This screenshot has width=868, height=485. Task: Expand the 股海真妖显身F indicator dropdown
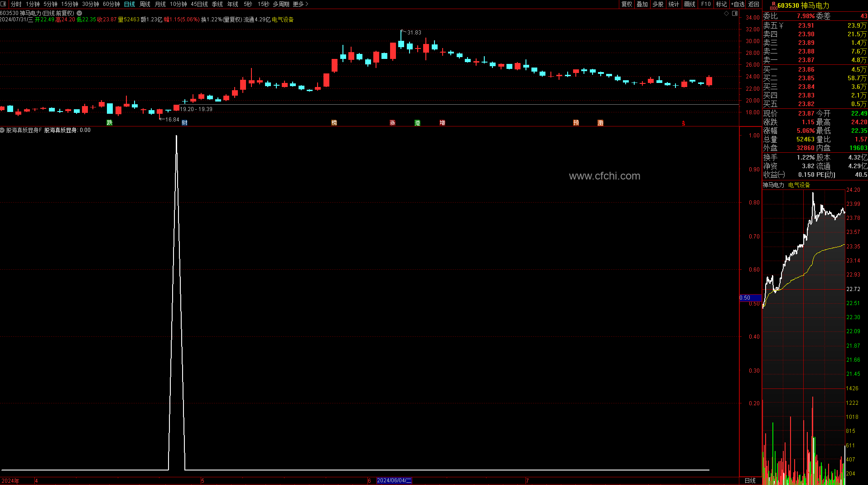coord(2,130)
